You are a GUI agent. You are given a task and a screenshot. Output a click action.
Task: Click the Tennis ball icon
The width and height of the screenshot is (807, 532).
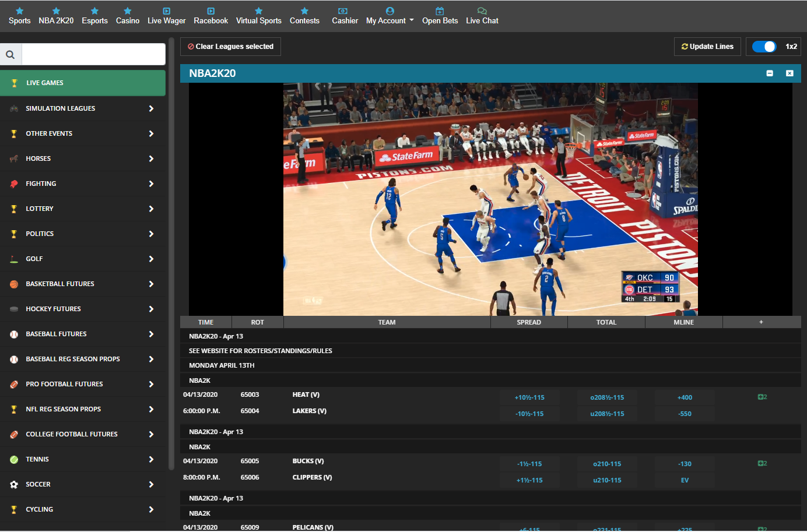point(14,459)
